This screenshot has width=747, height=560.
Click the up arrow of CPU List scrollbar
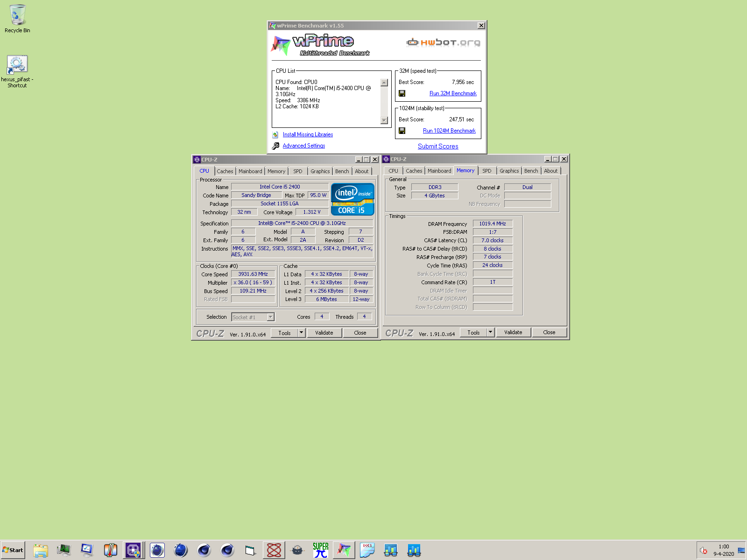pyautogui.click(x=384, y=83)
